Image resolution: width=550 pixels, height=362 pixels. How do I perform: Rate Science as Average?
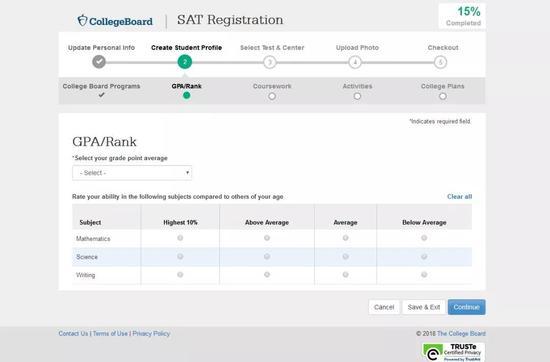346,256
